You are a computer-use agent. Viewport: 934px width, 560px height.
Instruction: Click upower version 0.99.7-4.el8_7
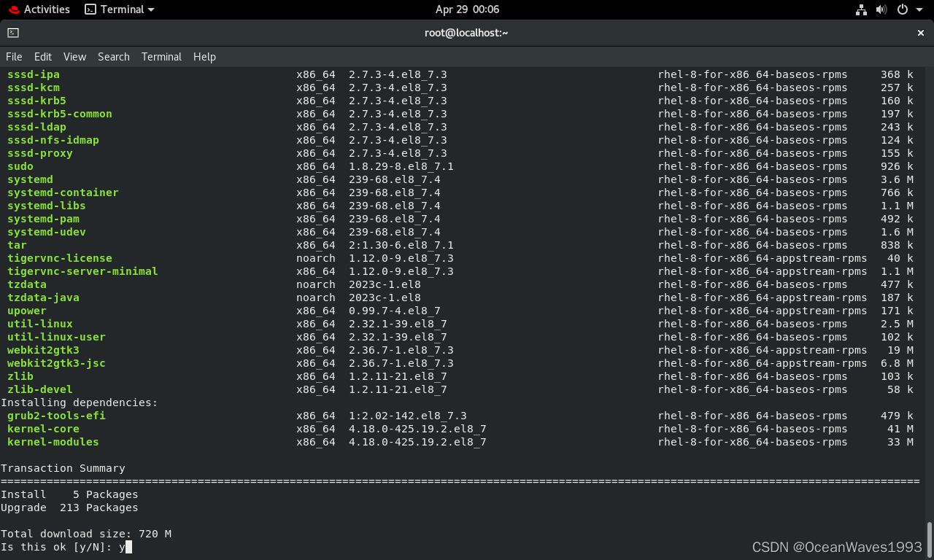(395, 311)
